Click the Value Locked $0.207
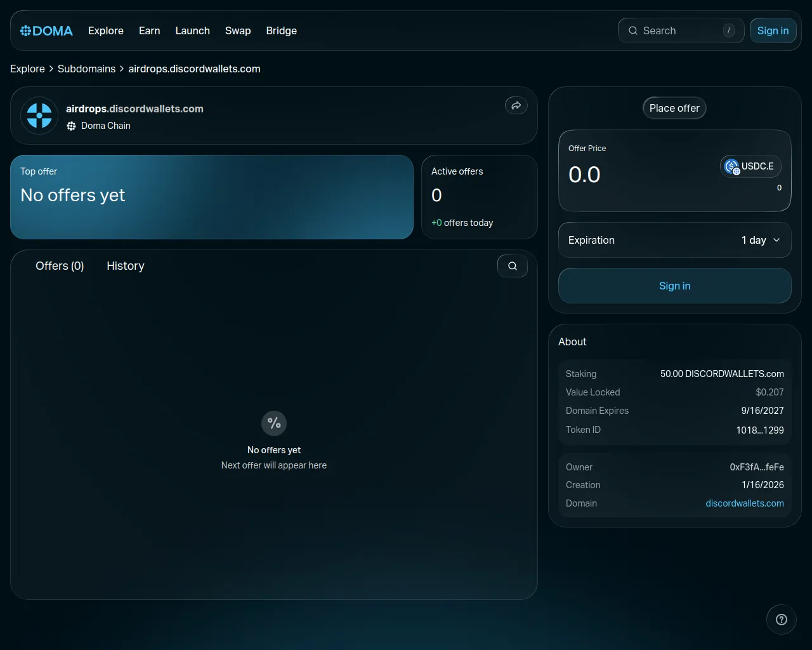812x650 pixels. point(769,392)
